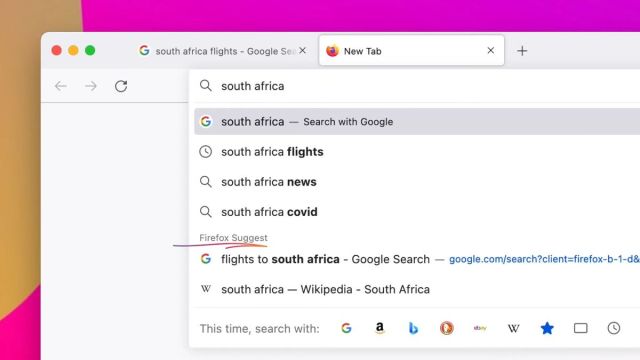Go forward to the next page
Screen dimensions: 640x360
coord(91,86)
